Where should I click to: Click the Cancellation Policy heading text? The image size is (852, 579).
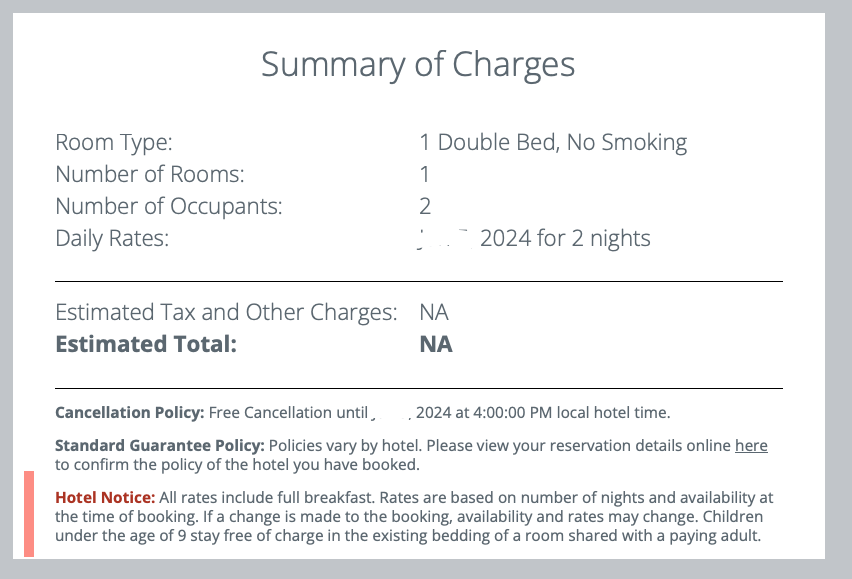coord(129,412)
